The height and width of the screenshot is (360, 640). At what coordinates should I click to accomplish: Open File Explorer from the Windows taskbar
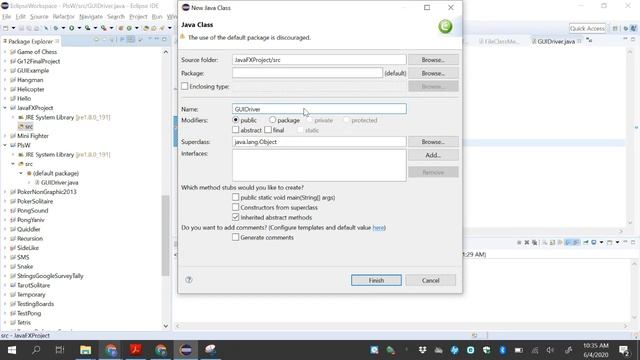[85, 350]
